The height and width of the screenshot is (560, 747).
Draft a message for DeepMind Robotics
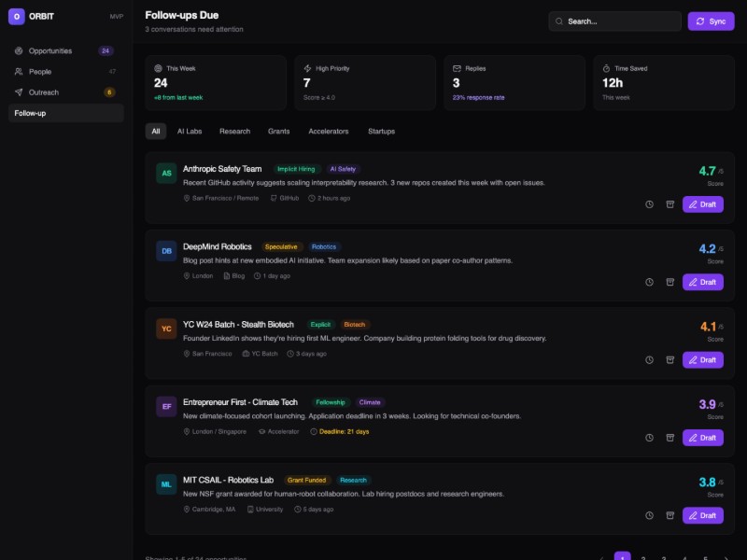click(x=702, y=282)
